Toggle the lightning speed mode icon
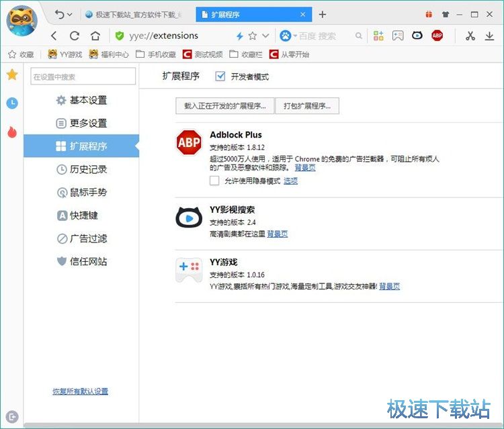The width and height of the screenshot is (504, 429). pyautogui.click(x=239, y=36)
